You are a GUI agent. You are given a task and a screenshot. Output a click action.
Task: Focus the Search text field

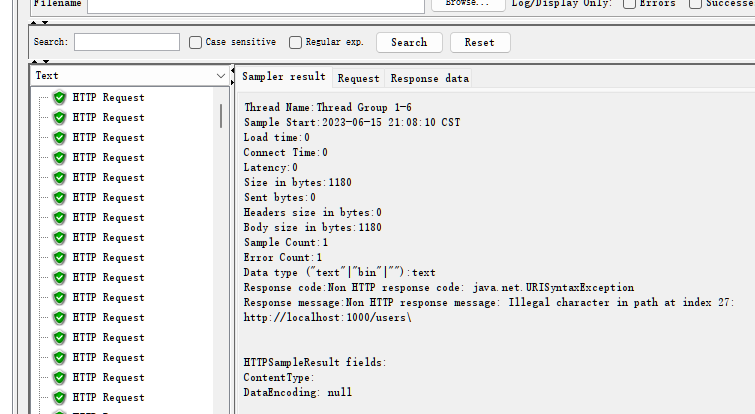pos(126,42)
